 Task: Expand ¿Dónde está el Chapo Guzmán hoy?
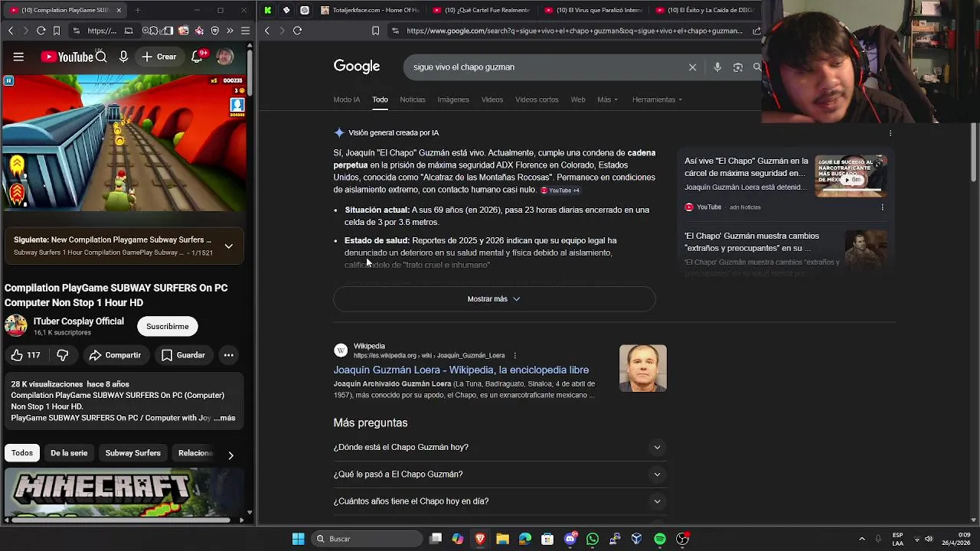500,447
